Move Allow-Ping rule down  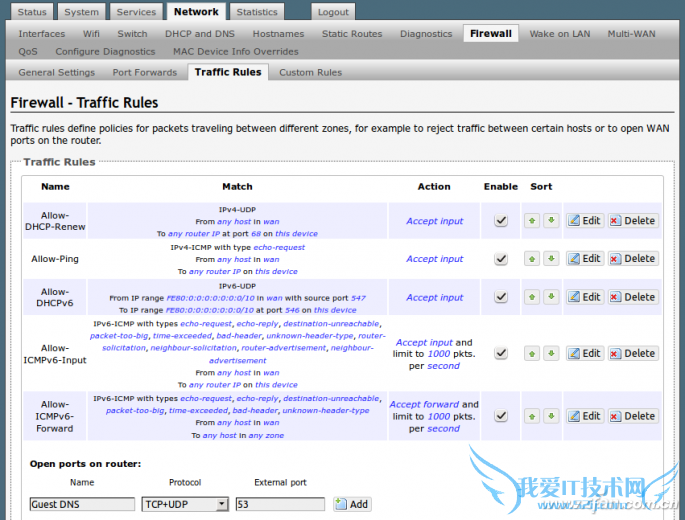550,258
